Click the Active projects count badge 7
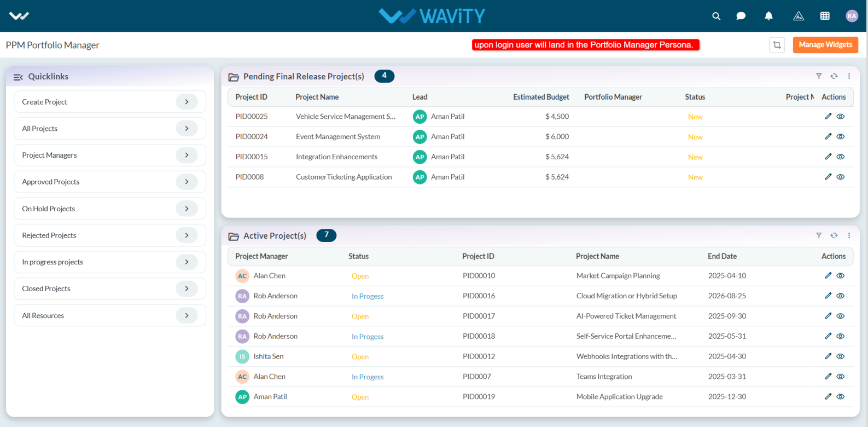 point(327,235)
